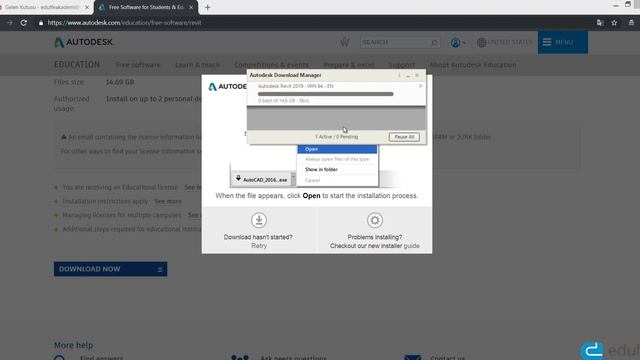Open the Support nav item

point(401,65)
